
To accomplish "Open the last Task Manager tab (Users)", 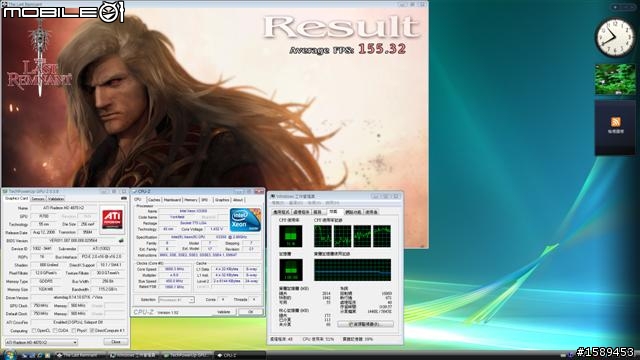I will [371, 212].
